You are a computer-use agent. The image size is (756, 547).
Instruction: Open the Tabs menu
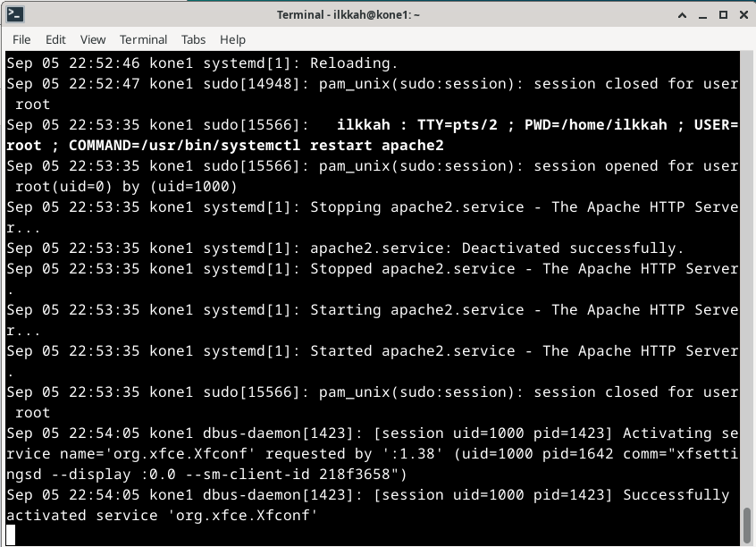193,39
